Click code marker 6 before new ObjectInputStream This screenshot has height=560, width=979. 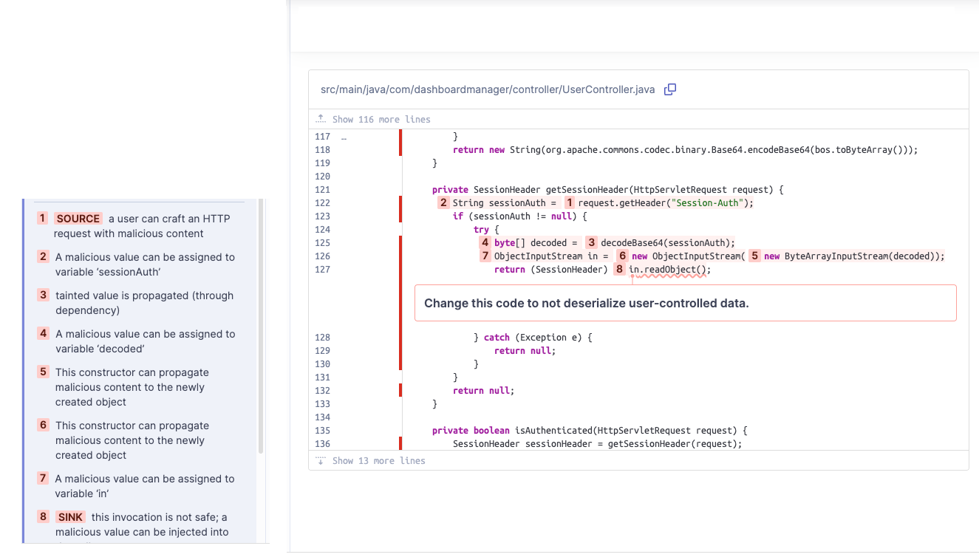pyautogui.click(x=623, y=256)
